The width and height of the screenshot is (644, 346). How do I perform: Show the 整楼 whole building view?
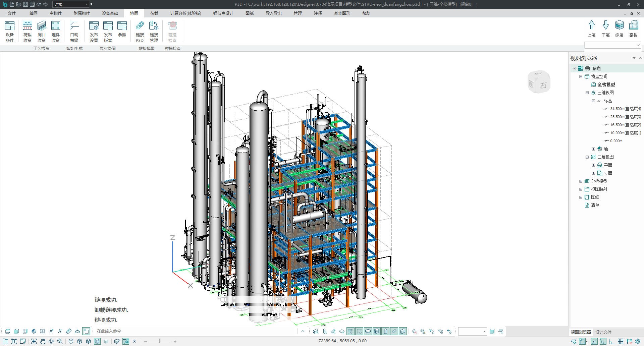(633, 28)
